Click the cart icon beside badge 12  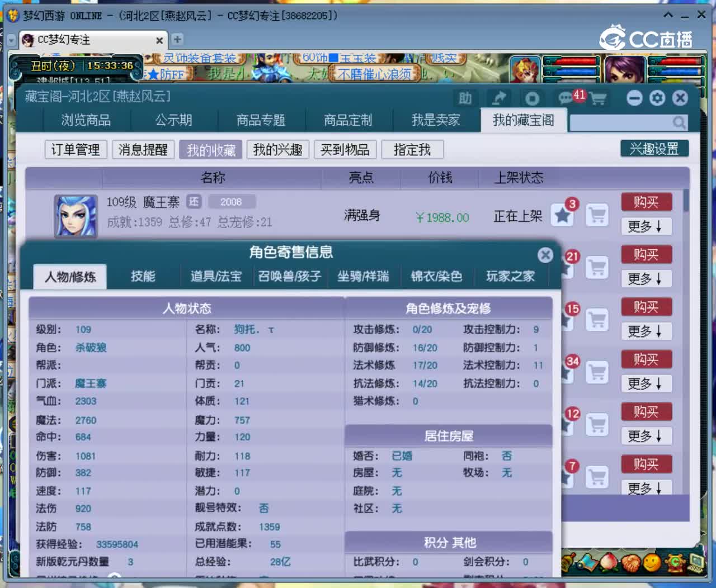tap(597, 425)
